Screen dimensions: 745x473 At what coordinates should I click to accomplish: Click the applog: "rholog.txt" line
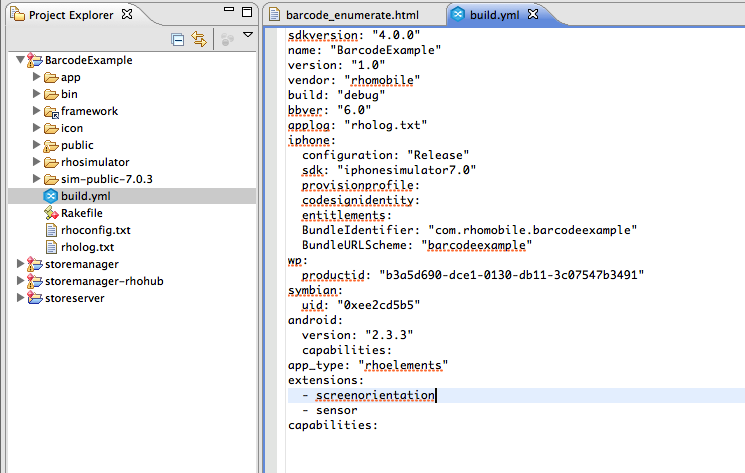pyautogui.click(x=357, y=125)
